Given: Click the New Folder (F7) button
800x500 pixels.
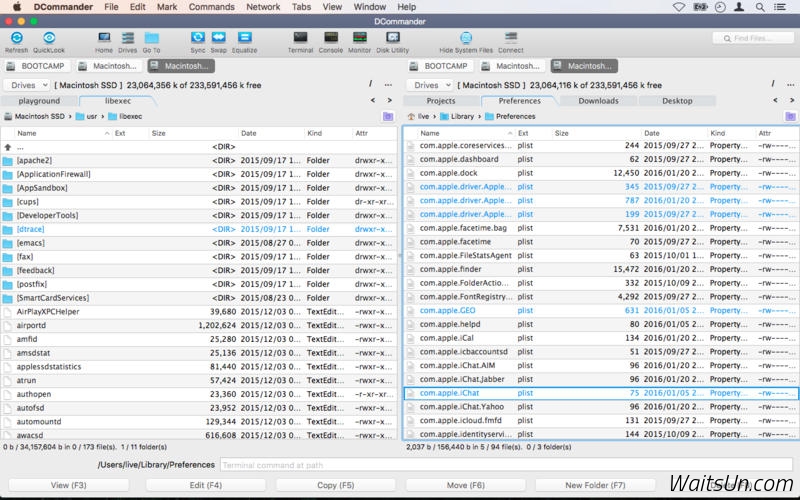Looking at the screenshot, I should [x=595, y=485].
